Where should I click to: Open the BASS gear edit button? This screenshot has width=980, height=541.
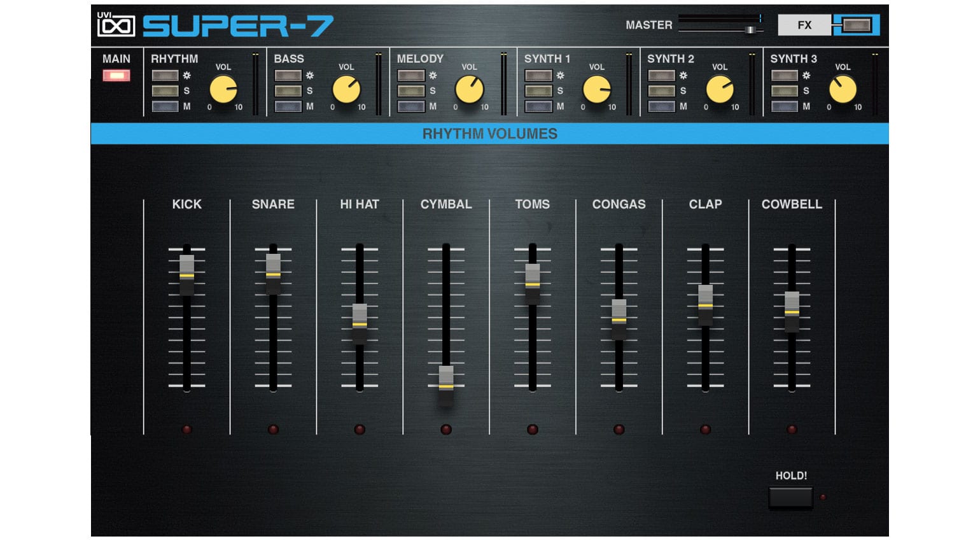coord(288,76)
